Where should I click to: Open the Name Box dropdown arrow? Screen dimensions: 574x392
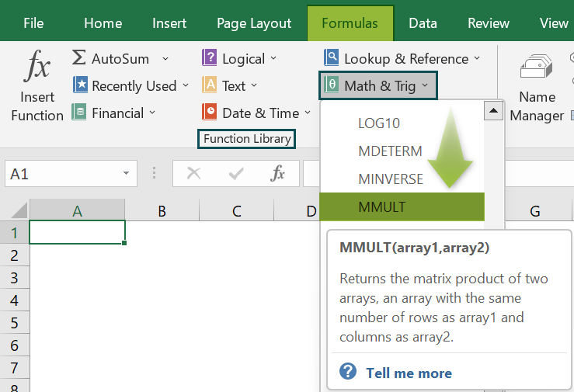[x=126, y=173]
